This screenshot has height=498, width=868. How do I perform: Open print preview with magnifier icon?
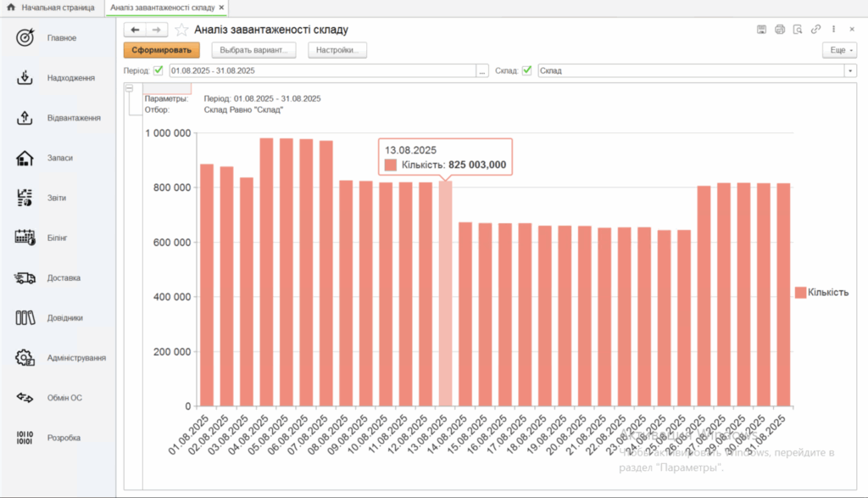pos(798,29)
